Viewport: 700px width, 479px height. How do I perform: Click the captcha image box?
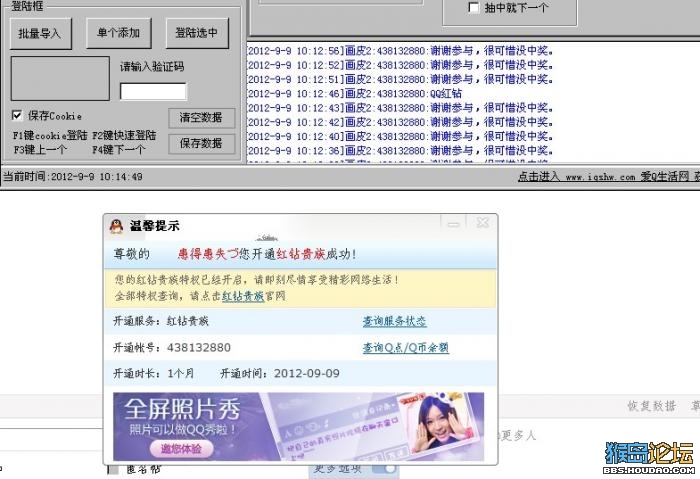[x=60, y=79]
